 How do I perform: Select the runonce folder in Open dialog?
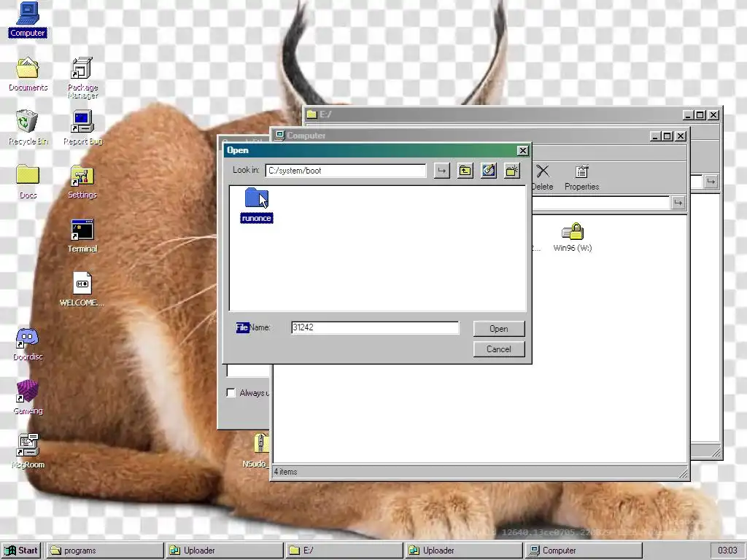coord(257,205)
